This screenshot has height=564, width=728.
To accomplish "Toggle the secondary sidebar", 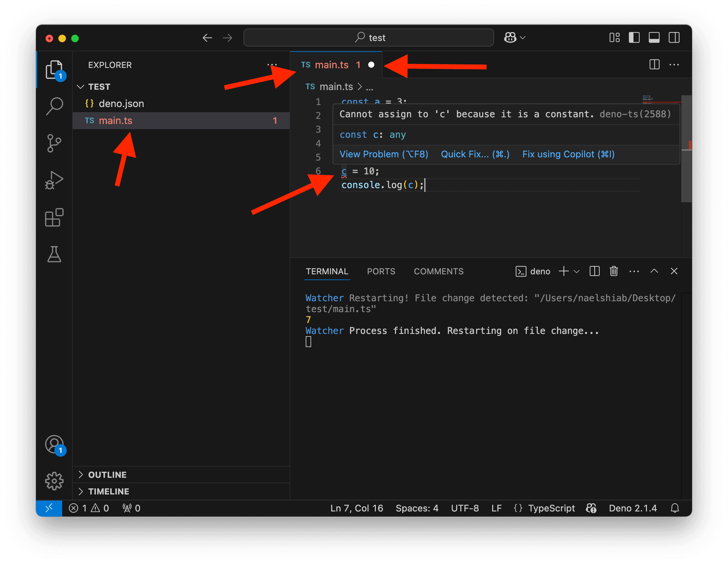I will coord(674,38).
